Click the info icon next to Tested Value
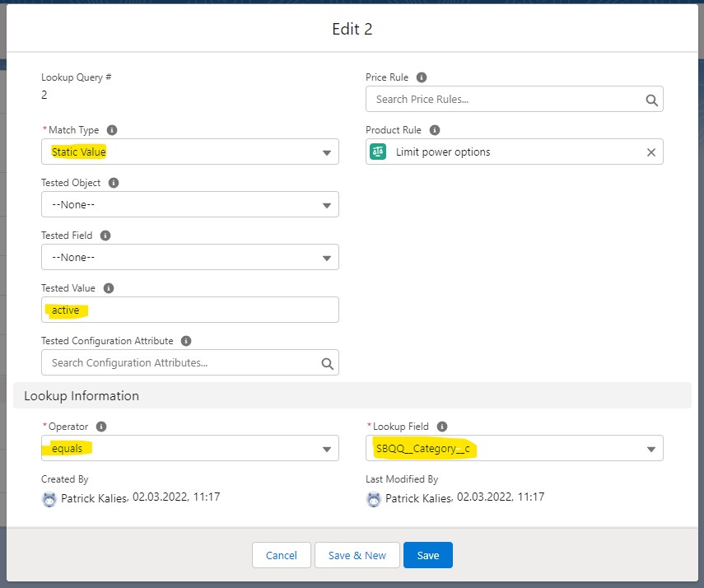704x588 pixels. [109, 288]
